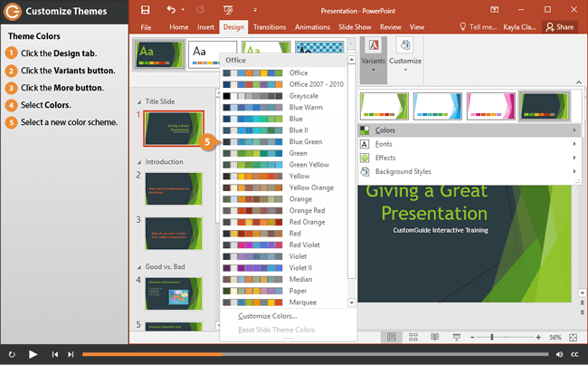This screenshot has width=588, height=365.
Task: Click Customize Colors link
Action: tap(267, 316)
